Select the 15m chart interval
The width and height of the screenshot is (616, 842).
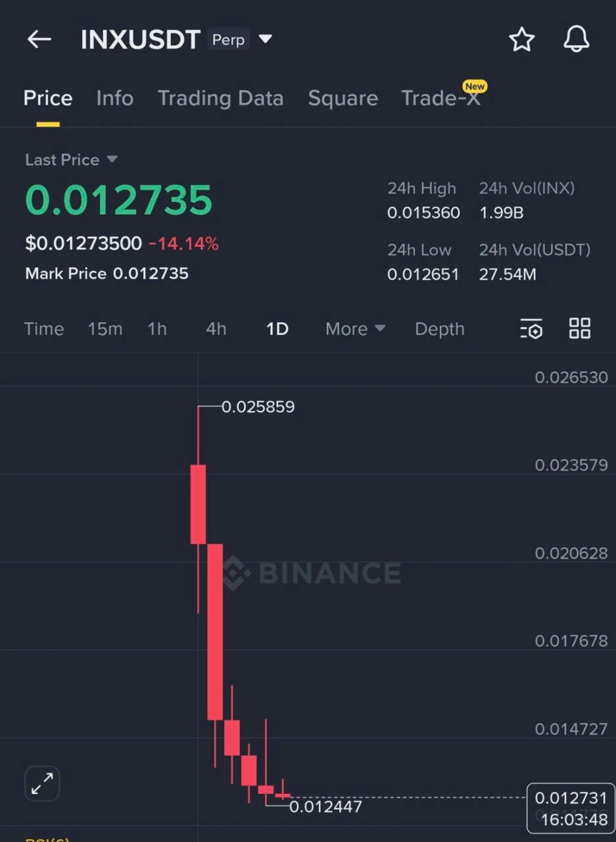coord(105,329)
